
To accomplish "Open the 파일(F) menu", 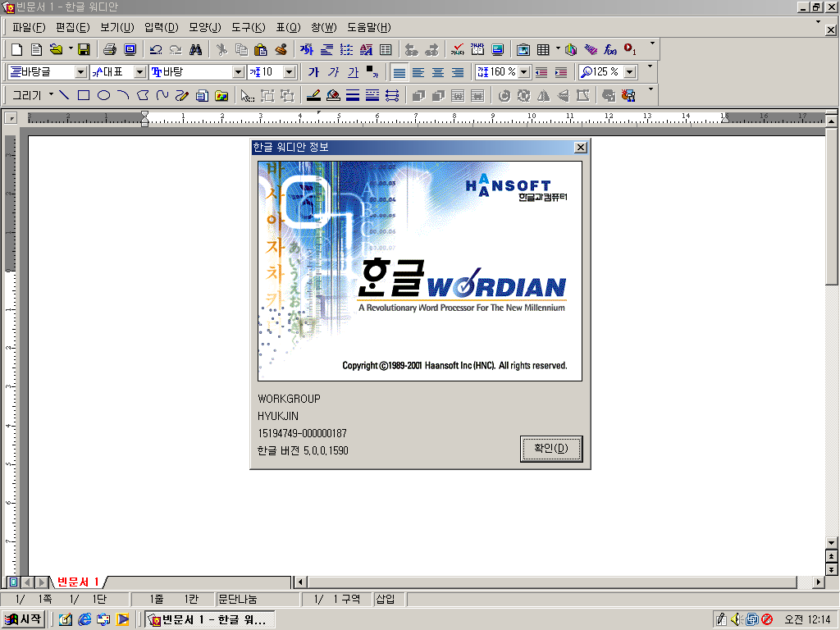I will point(29,27).
